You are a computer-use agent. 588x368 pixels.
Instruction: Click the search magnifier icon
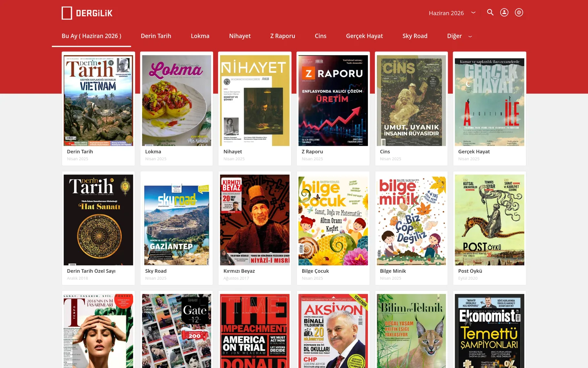point(490,12)
